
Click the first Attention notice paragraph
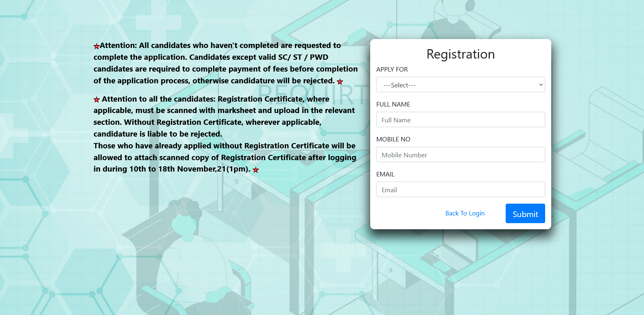pyautogui.click(x=226, y=63)
